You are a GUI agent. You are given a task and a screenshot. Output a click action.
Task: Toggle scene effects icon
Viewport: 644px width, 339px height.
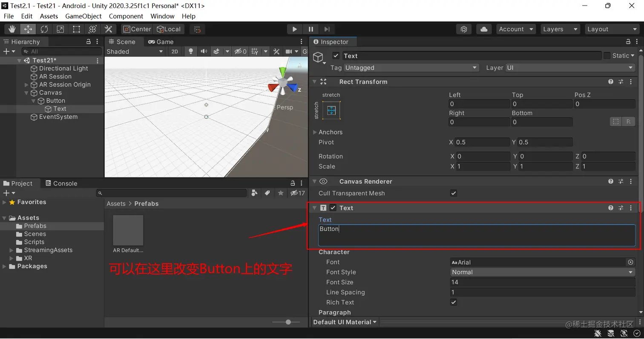[x=216, y=52]
